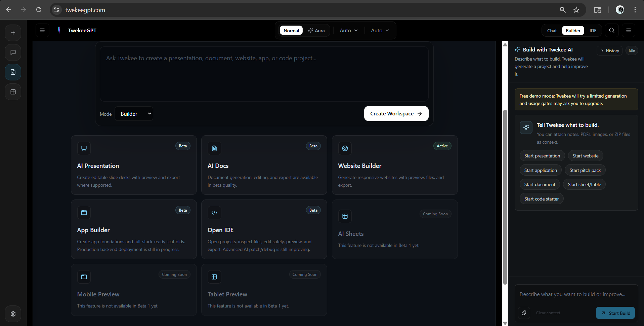The height and width of the screenshot is (326, 644).
Task: Open browser three-dot menu
Action: pyautogui.click(x=635, y=10)
